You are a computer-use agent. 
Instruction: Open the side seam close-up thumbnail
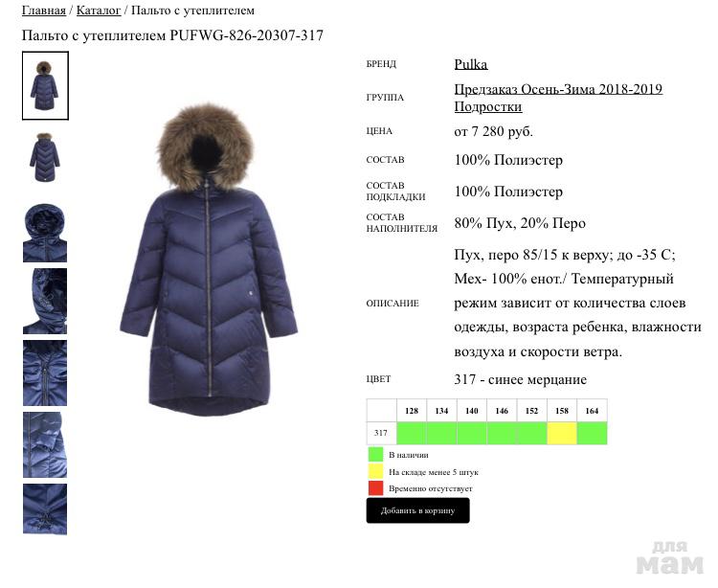pyautogui.click(x=45, y=444)
